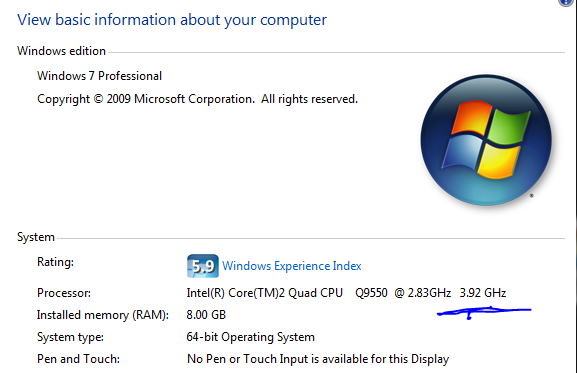This screenshot has height=373, width=577.
Task: Click the 'Installed memory (RAM):' label
Action: [x=103, y=315]
